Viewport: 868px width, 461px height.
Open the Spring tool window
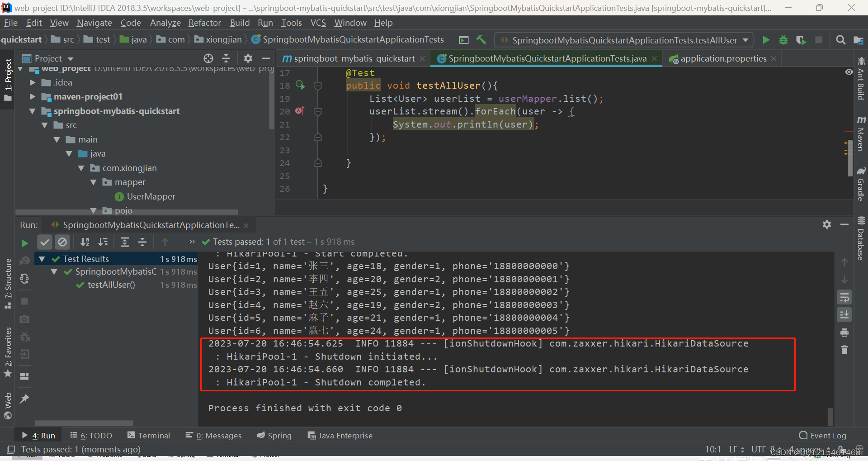tap(274, 435)
